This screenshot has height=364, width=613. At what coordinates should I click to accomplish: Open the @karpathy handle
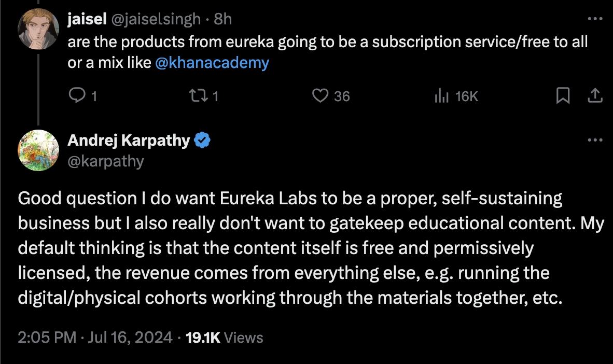106,161
